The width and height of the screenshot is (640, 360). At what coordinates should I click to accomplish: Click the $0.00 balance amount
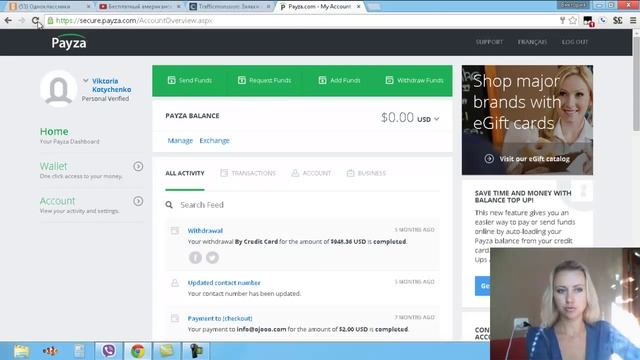pyautogui.click(x=397, y=118)
